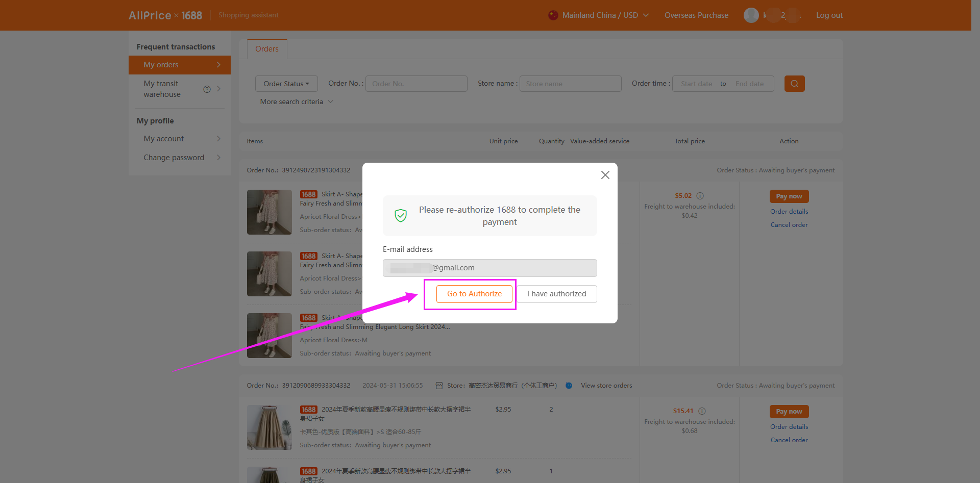
Task: Open Change password in sidebar
Action: point(180,158)
